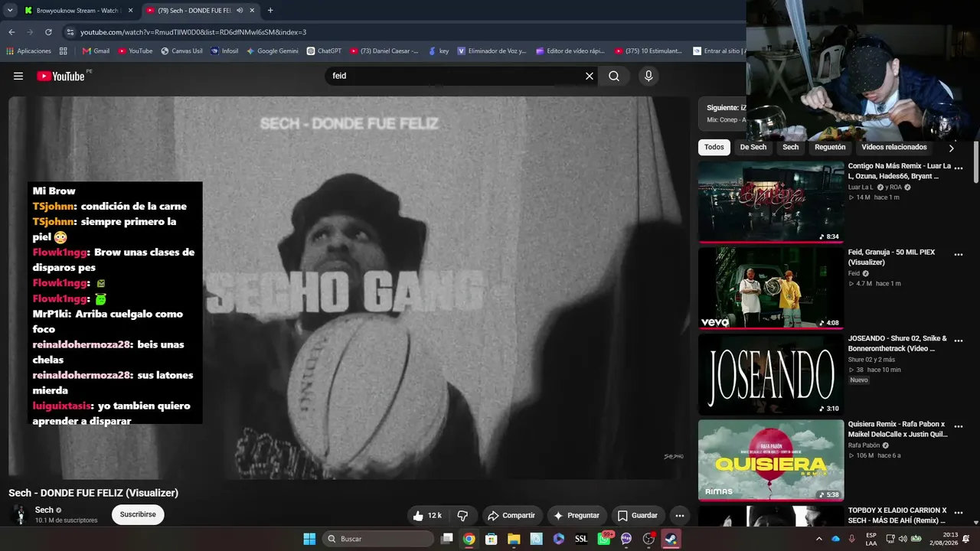Filter recommendations by Sech chip
The image size is (980, 551).
pos(791,147)
